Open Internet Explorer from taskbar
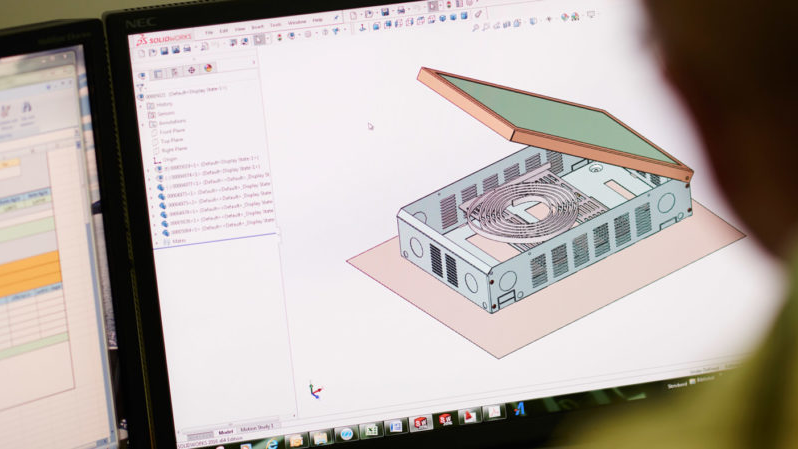Screen dimensions: 798x449 pos(272,443)
